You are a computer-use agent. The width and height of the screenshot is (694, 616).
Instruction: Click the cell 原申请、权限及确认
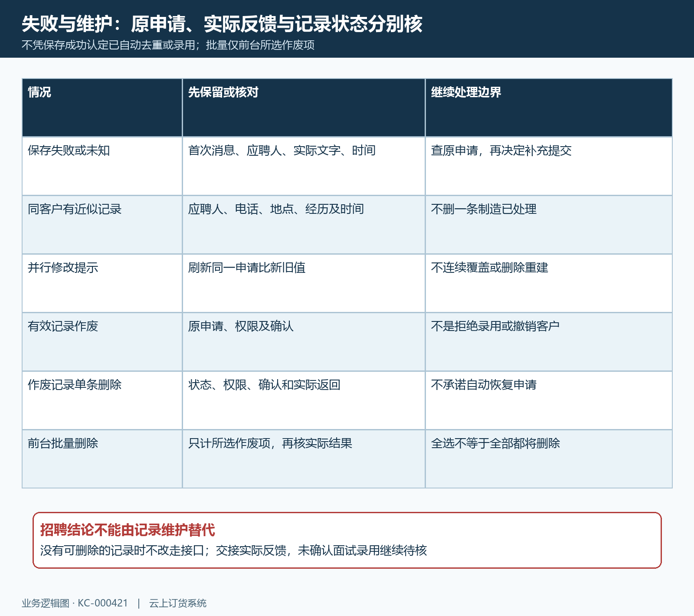coord(304,342)
